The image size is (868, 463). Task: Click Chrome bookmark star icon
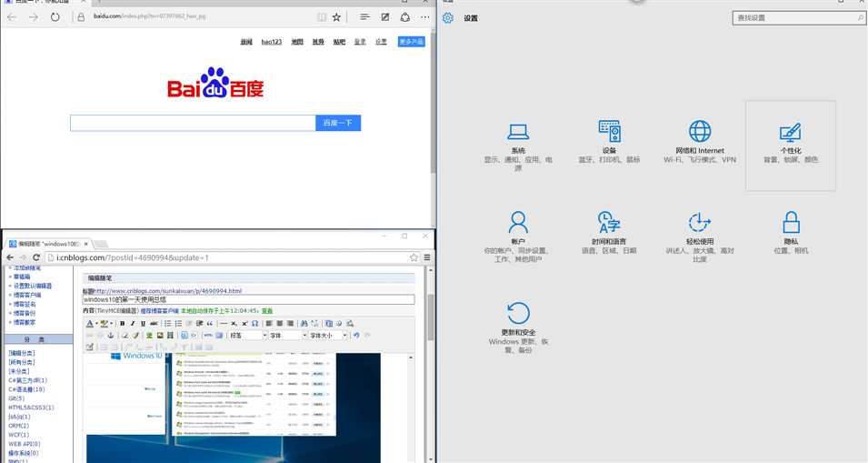(x=414, y=257)
